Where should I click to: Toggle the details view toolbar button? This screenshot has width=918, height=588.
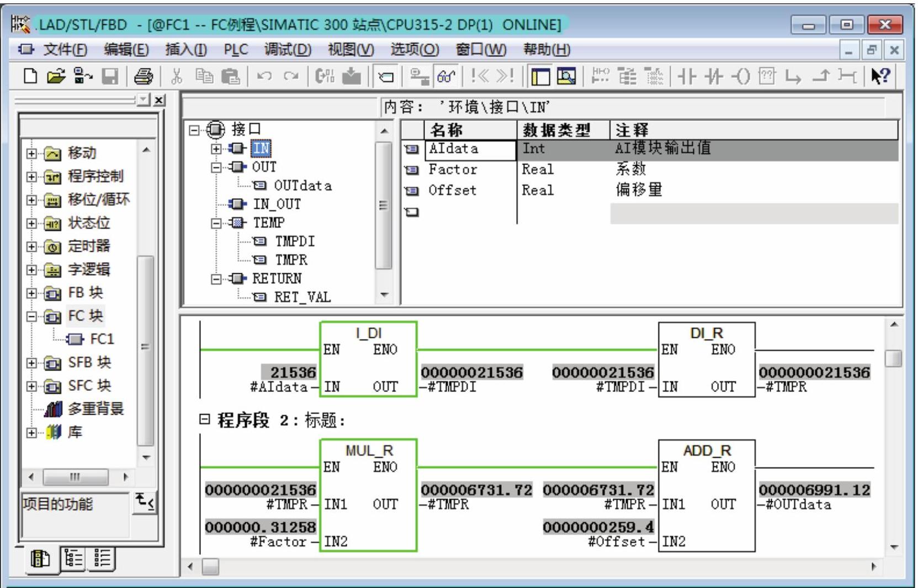click(566, 77)
